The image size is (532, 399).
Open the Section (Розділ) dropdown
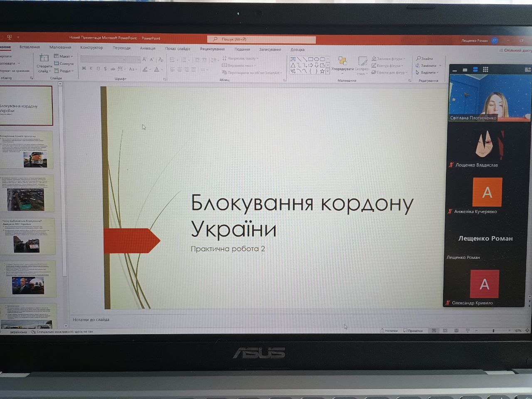(x=64, y=71)
